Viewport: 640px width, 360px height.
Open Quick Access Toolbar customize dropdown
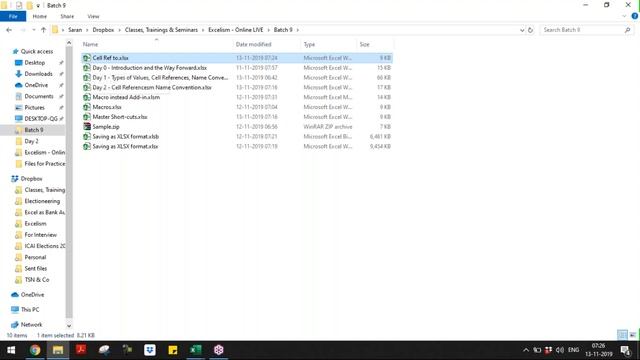click(38, 6)
